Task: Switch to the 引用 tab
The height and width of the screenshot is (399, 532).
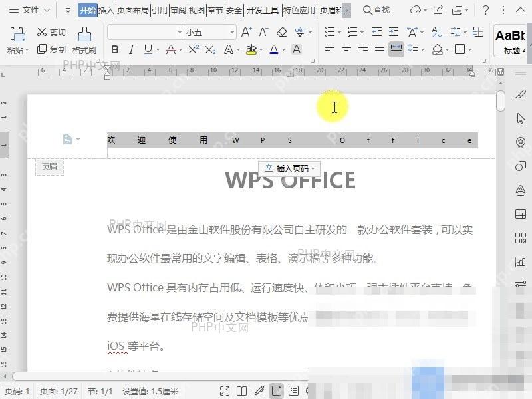Action: [x=160, y=11]
